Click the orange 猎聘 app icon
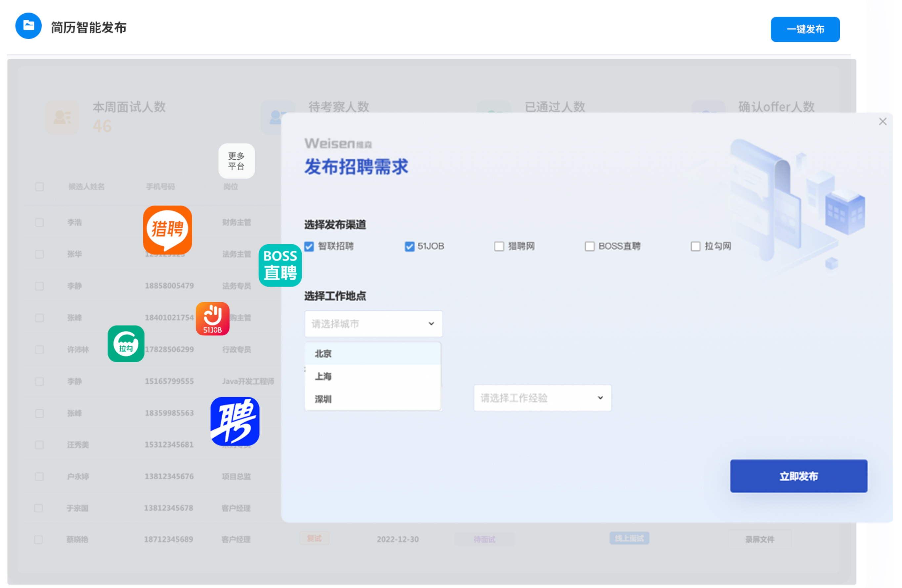 coord(167,230)
